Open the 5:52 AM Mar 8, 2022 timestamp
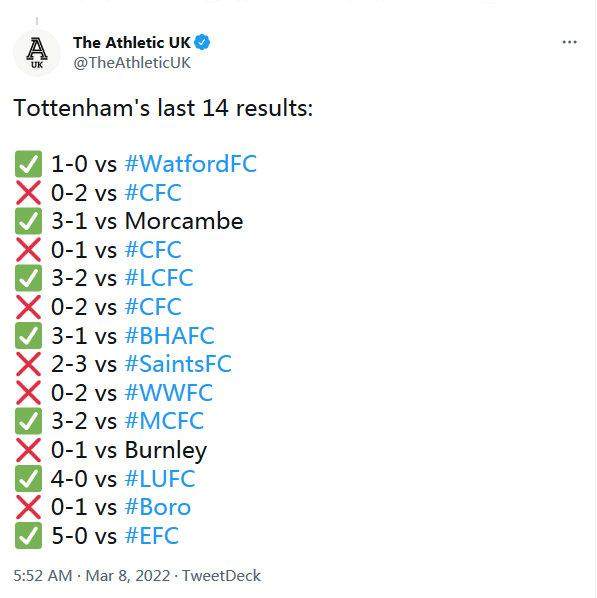 point(92,576)
